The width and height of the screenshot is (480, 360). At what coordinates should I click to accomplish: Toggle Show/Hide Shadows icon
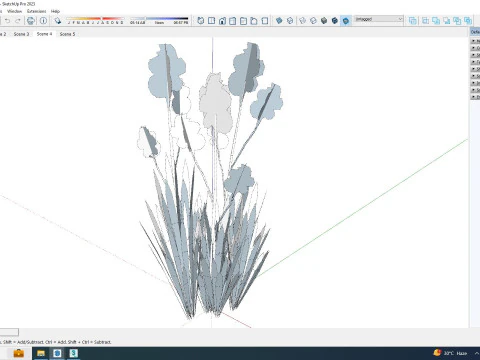[58, 21]
